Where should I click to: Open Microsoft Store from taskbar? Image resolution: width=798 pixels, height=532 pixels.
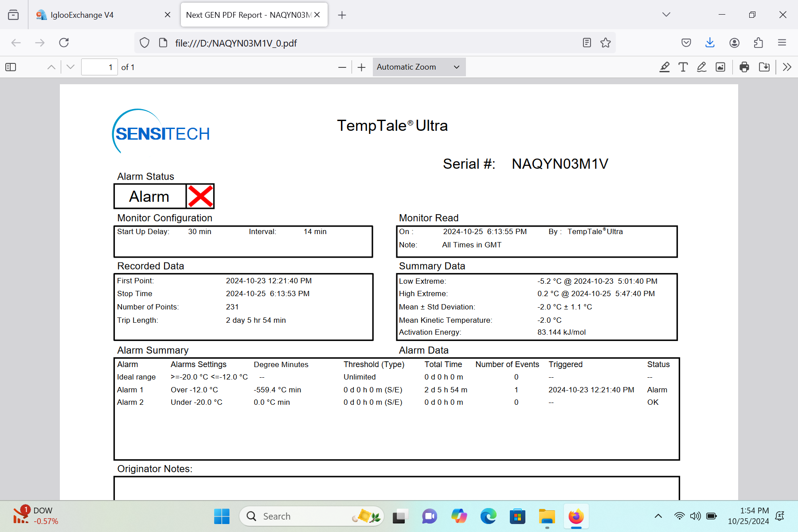[x=517, y=516]
